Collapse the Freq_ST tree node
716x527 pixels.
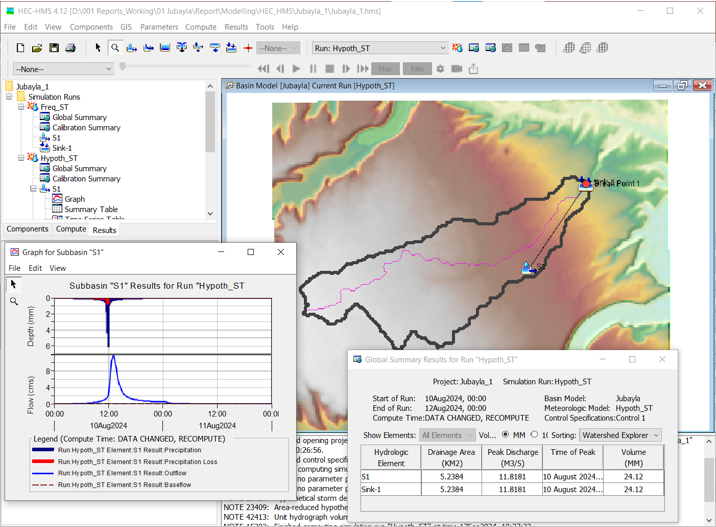(x=21, y=107)
